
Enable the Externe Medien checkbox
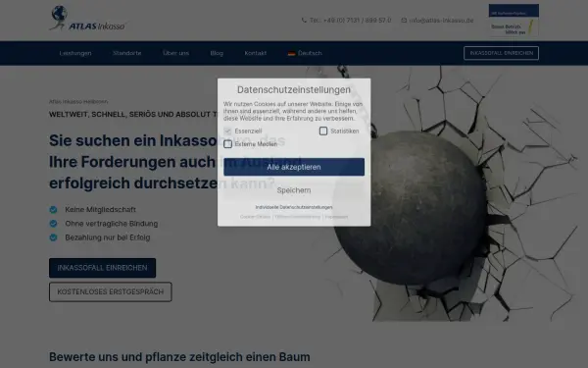click(227, 144)
